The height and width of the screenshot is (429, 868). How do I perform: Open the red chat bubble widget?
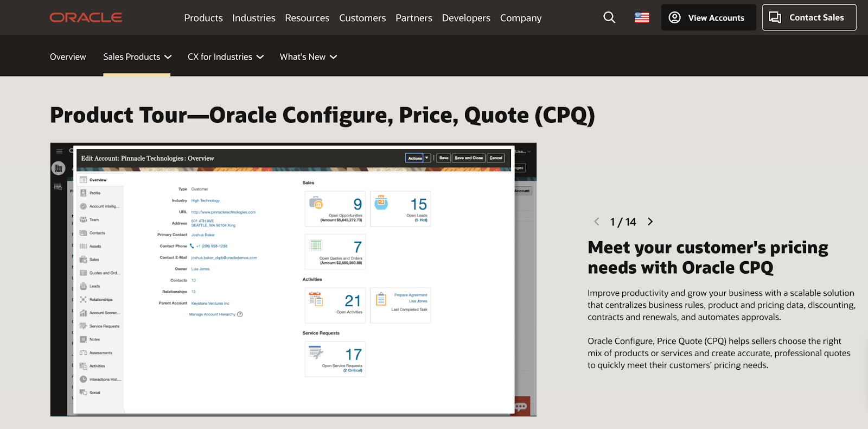pos(521,407)
